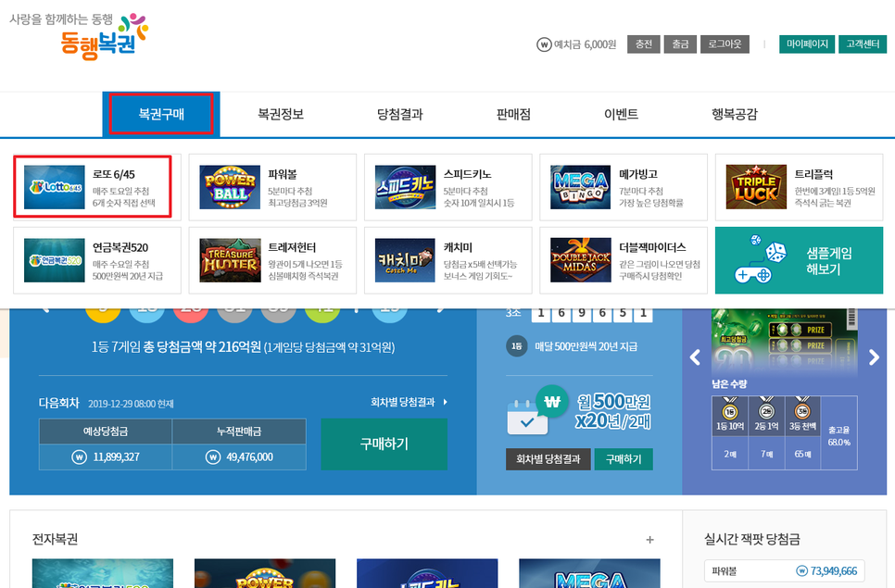
Task: Click the 1등 medal icon
Action: tap(730, 410)
